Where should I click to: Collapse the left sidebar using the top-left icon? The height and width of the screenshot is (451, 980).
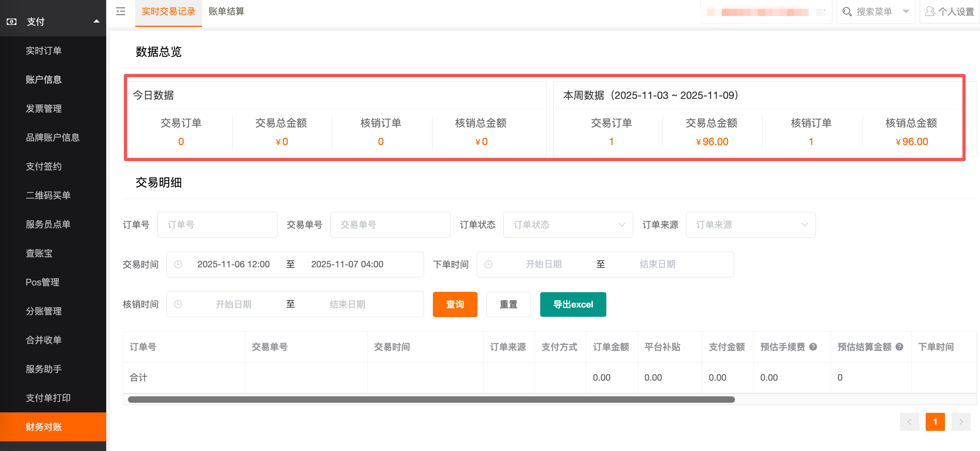click(x=120, y=11)
